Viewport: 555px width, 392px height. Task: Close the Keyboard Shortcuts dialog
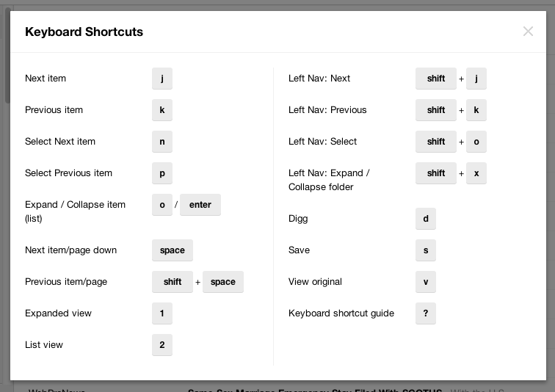[528, 32]
